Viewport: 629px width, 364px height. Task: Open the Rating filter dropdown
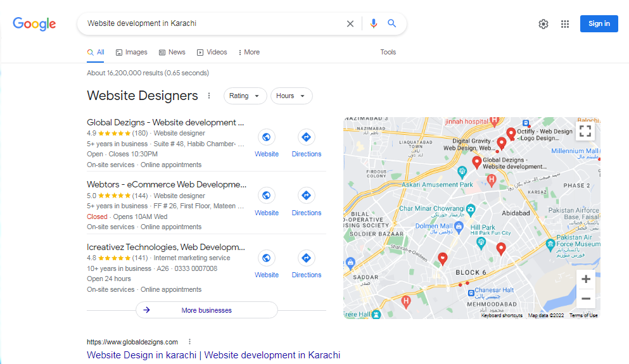coord(245,96)
